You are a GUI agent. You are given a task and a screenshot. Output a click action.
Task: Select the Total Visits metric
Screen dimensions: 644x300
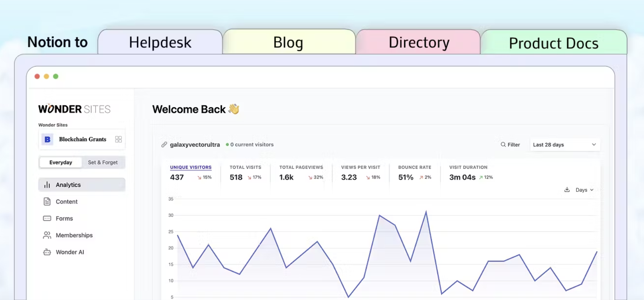click(x=246, y=172)
